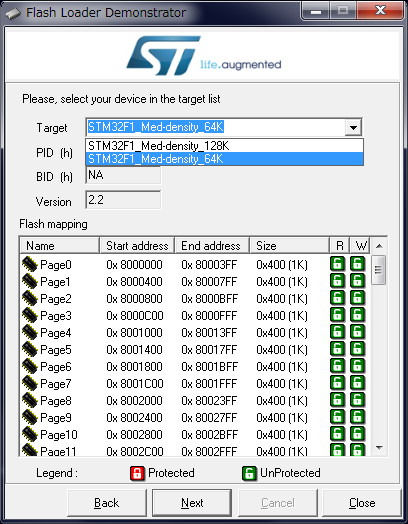Click the BID field showing NA
The width and height of the screenshot is (408, 524).
pyautogui.click(x=123, y=175)
